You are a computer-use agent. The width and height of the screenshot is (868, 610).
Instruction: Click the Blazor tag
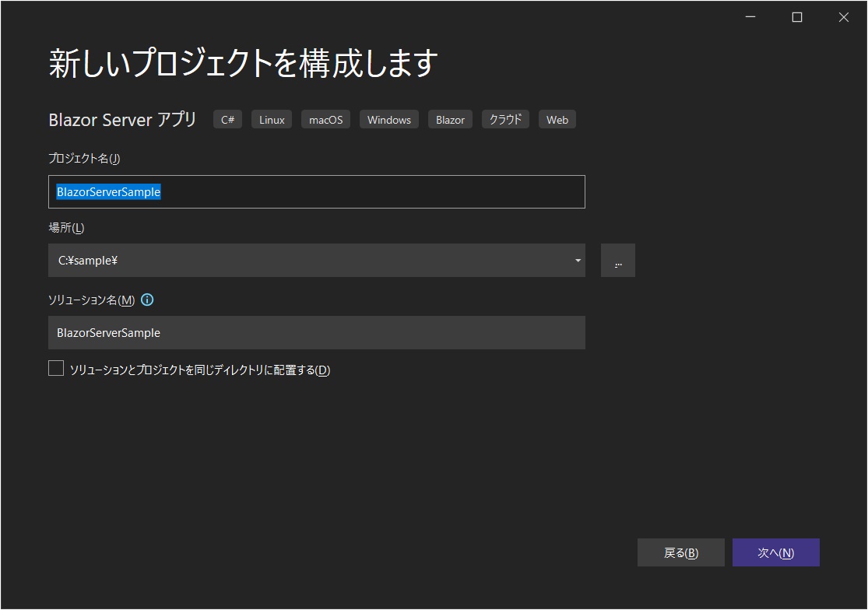coord(450,120)
